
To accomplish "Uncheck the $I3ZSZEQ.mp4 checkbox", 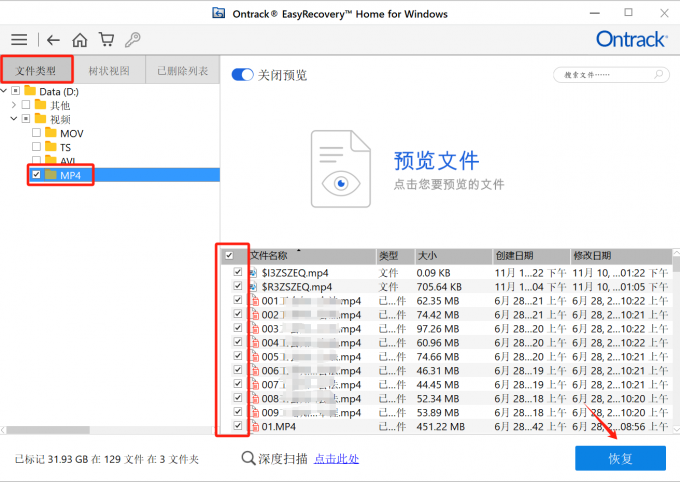I will coord(238,272).
